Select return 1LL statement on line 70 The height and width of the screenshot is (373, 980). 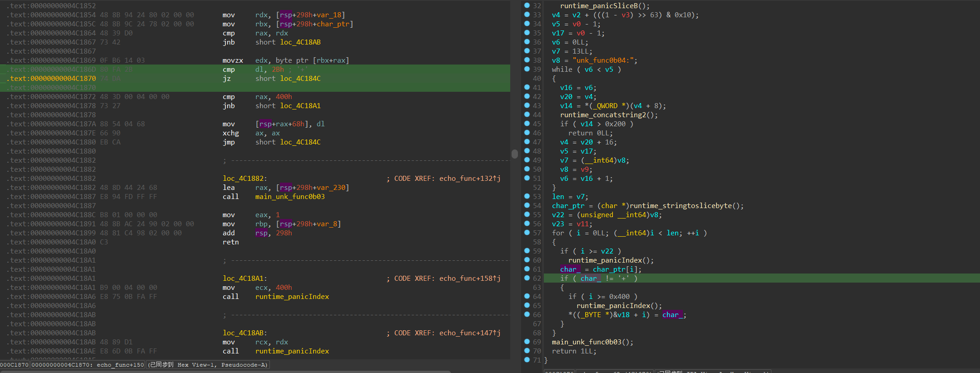tap(574, 351)
